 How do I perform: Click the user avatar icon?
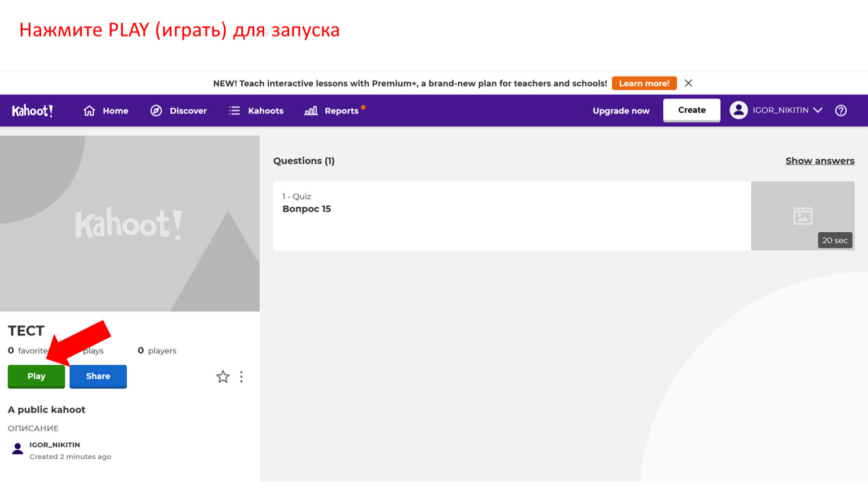coord(738,110)
